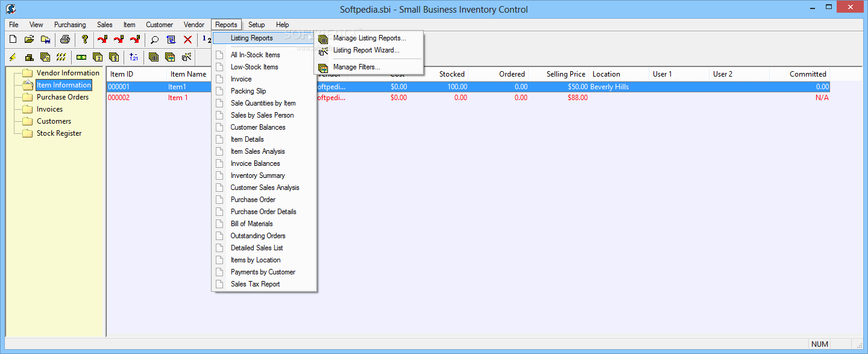The width and height of the screenshot is (868, 354).
Task: Click the Committed column header
Action: (x=799, y=74)
